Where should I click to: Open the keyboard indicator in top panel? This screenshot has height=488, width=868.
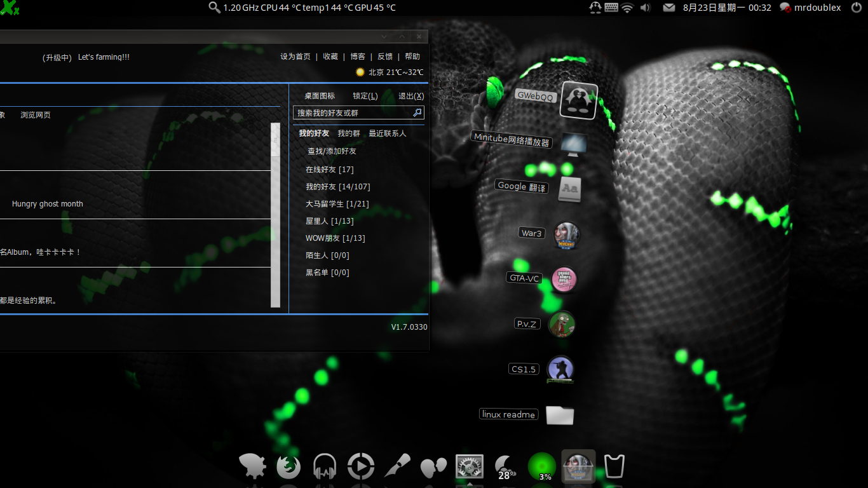tap(611, 8)
